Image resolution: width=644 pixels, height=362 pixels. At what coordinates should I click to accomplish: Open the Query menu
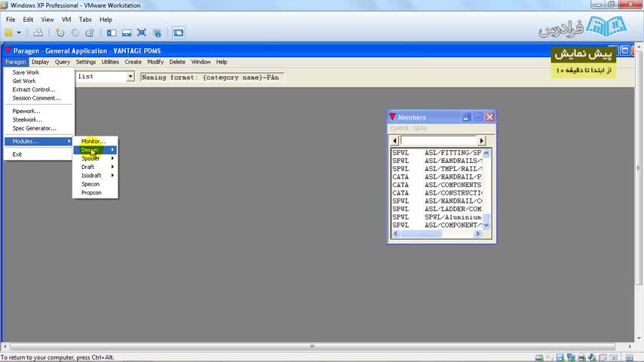click(x=63, y=62)
